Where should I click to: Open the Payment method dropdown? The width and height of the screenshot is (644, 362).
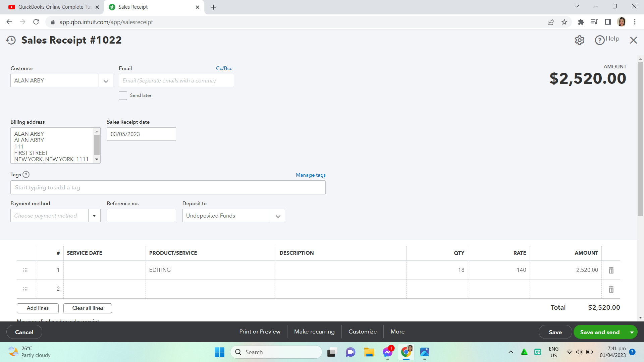point(94,216)
